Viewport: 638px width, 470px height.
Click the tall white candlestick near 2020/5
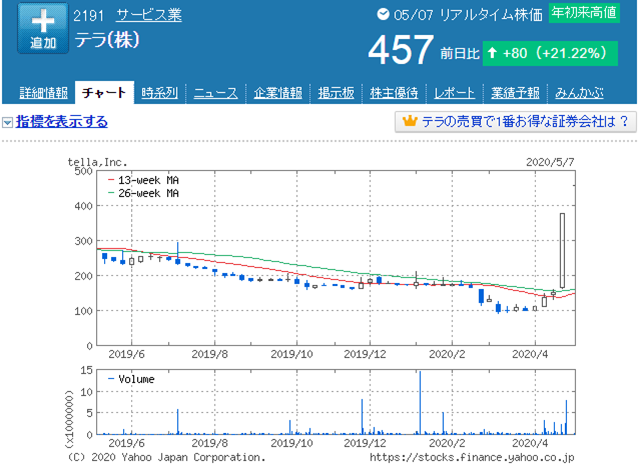tap(562, 250)
